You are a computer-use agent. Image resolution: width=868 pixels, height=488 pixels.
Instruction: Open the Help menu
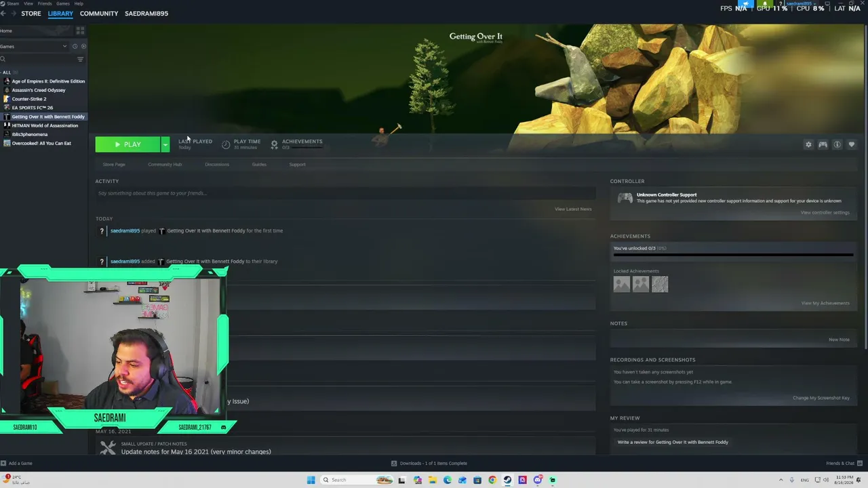(79, 3)
